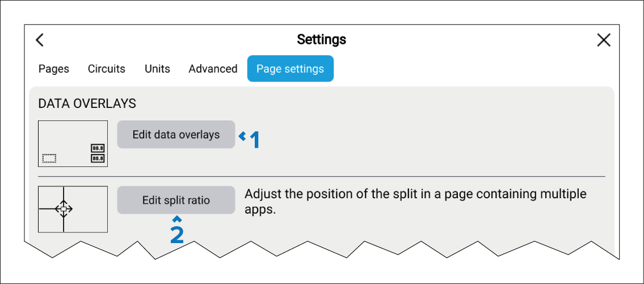Open the Pages tab
This screenshot has width=644, height=284.
pos(54,69)
